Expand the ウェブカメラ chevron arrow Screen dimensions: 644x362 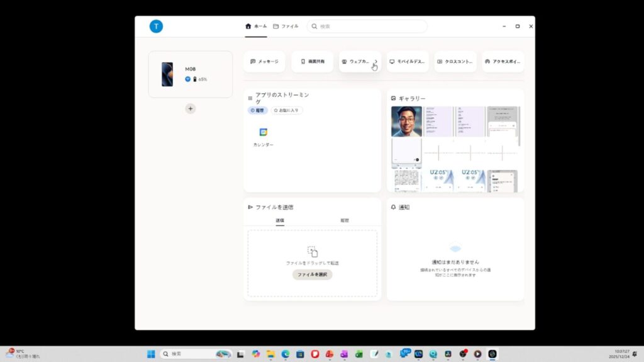(x=375, y=62)
